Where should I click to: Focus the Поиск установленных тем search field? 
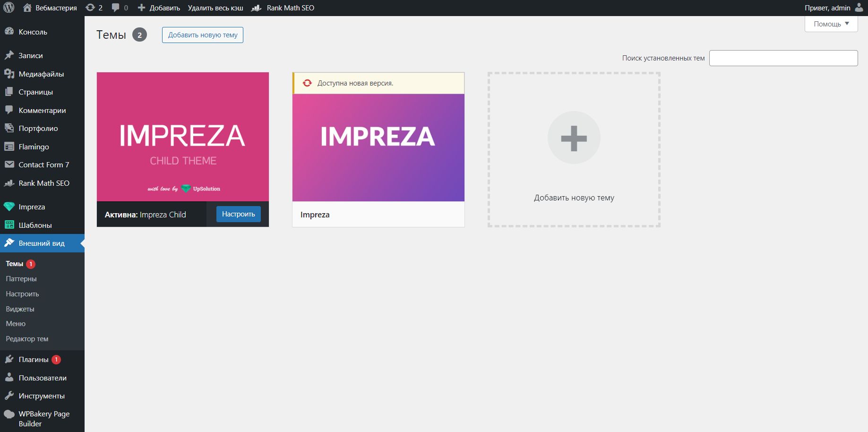783,58
